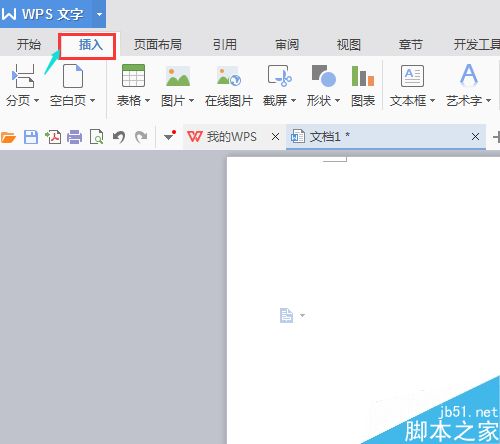Select the 章节 tab
This screenshot has height=444, width=500.
pyautogui.click(x=411, y=44)
